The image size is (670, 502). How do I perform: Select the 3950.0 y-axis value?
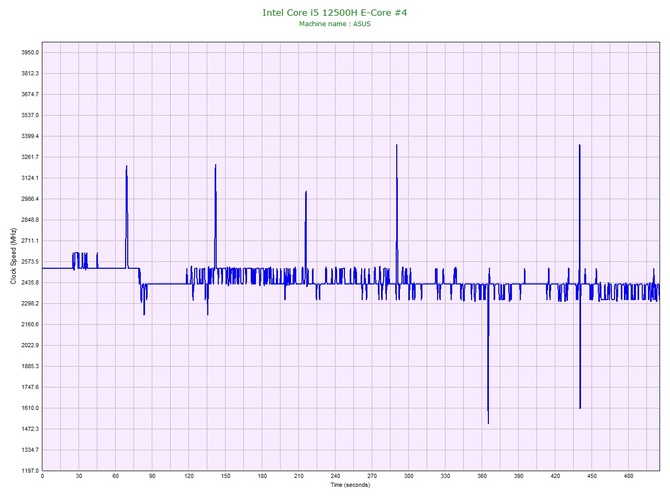(x=30, y=53)
